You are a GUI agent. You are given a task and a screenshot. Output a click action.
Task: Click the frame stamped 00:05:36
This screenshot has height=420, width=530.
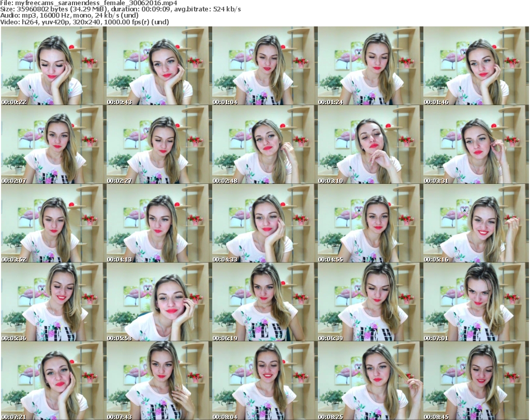(53, 302)
